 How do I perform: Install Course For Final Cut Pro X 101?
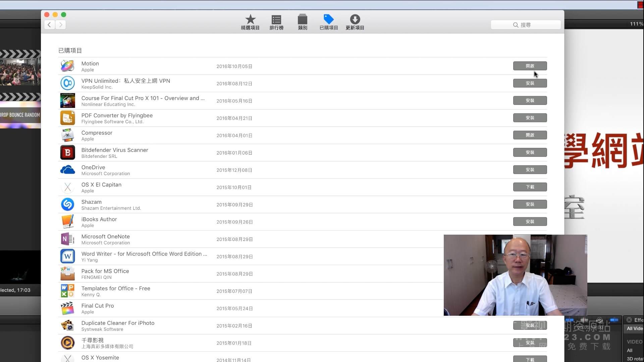(530, 101)
